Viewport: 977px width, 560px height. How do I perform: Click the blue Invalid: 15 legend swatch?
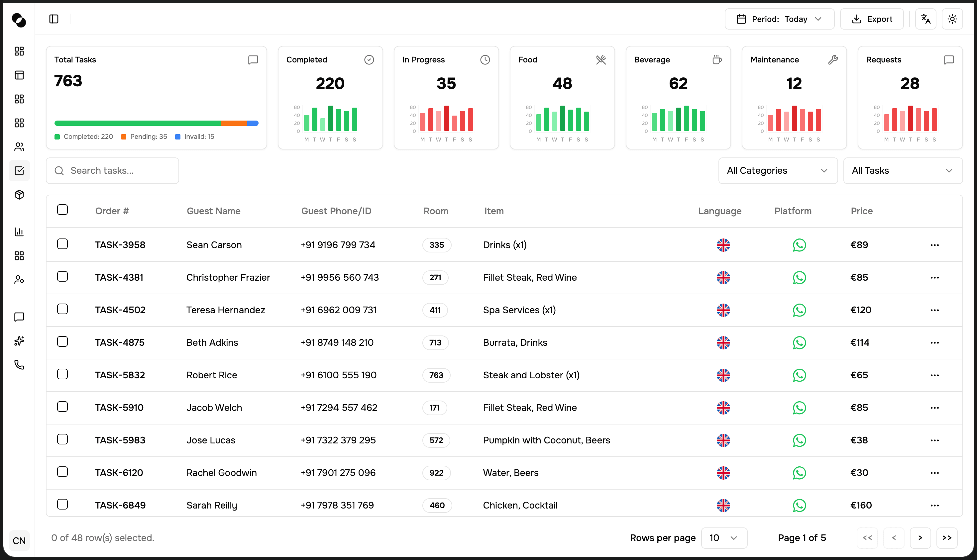point(178,137)
